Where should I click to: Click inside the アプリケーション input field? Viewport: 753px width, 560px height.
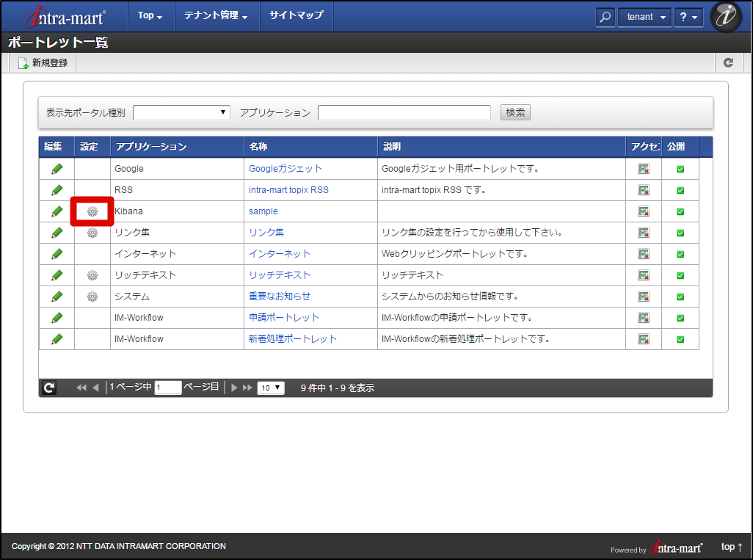[x=404, y=112]
